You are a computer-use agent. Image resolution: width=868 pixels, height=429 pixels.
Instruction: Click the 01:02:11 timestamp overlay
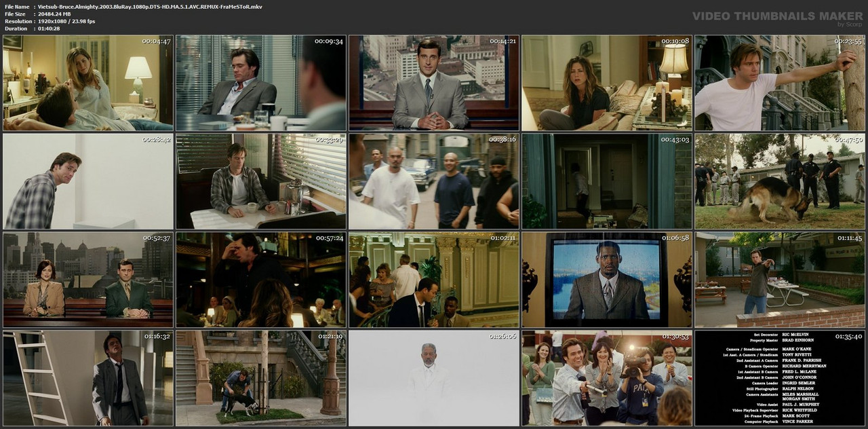pyautogui.click(x=502, y=238)
